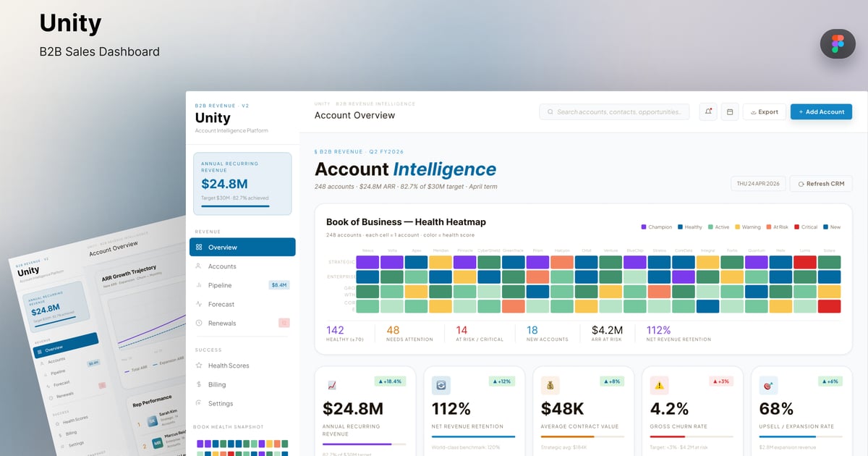The height and width of the screenshot is (456, 868).
Task: Click the 'B2B Sales Dashboard' subtitle
Action: (100, 51)
